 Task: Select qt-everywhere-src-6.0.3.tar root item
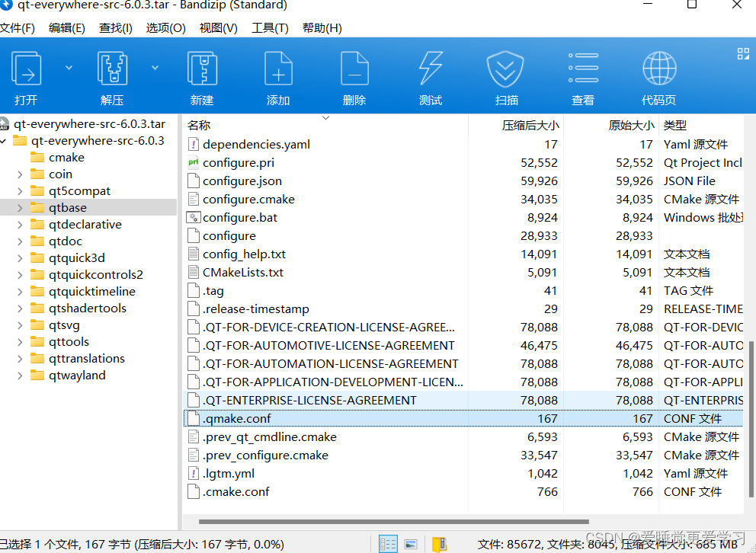(83, 124)
